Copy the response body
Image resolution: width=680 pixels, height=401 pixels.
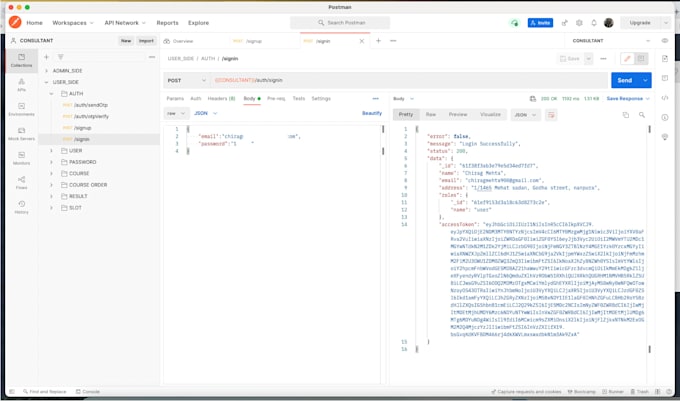pos(625,115)
